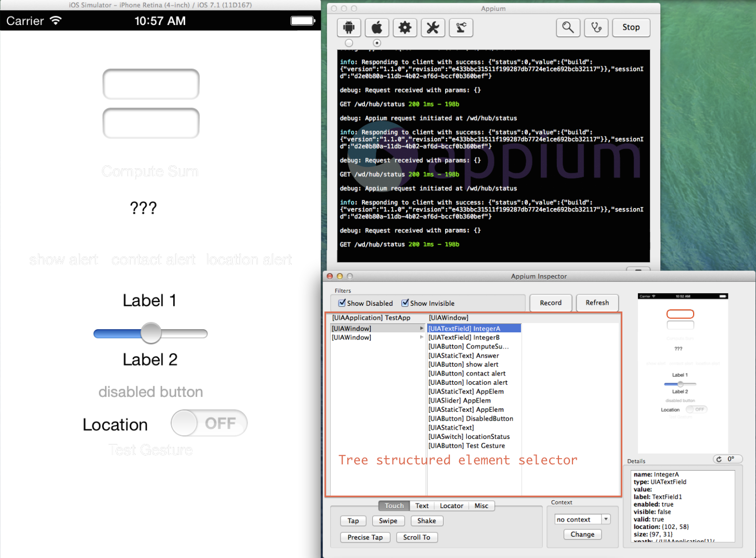
Task: Tap first text field in simulator
Action: [151, 84]
